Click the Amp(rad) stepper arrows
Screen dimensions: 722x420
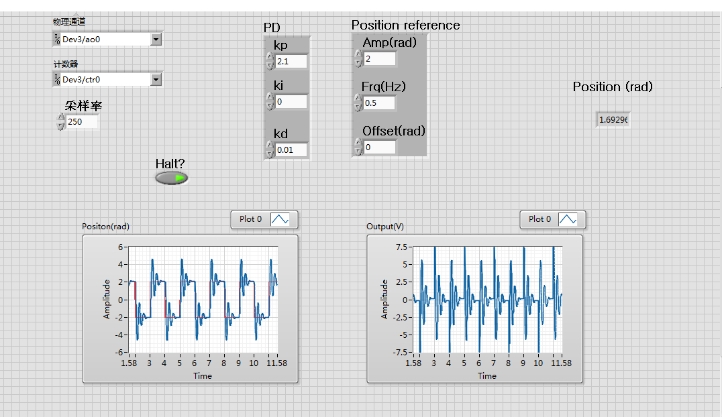357,60
